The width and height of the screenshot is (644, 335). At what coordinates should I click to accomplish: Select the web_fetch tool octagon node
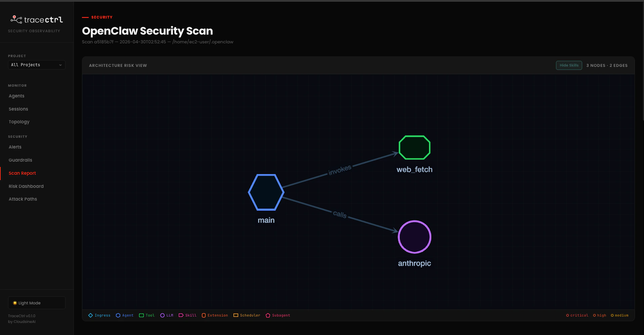coord(415,148)
